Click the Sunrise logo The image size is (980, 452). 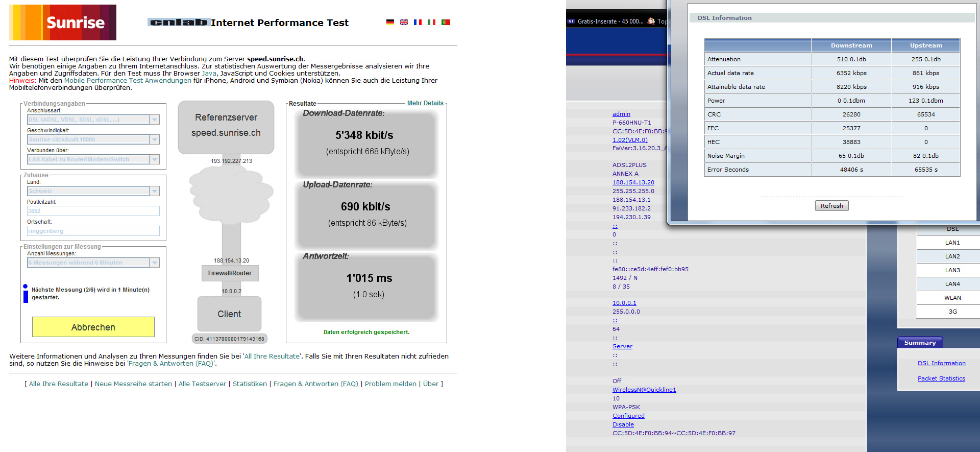point(63,22)
